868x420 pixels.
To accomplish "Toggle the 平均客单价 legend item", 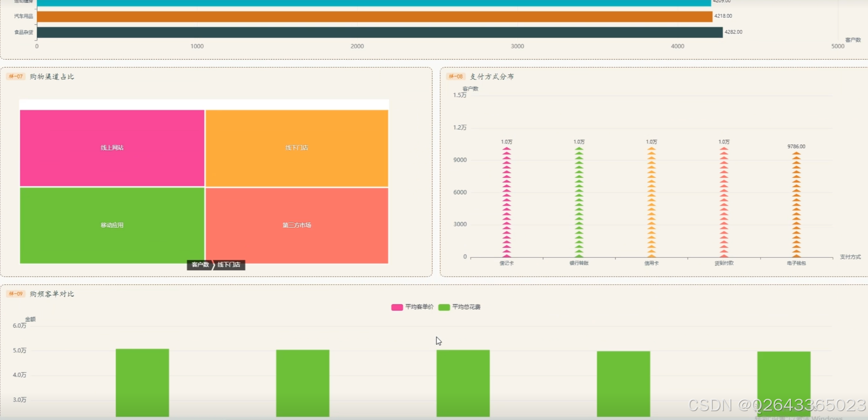I will click(412, 307).
